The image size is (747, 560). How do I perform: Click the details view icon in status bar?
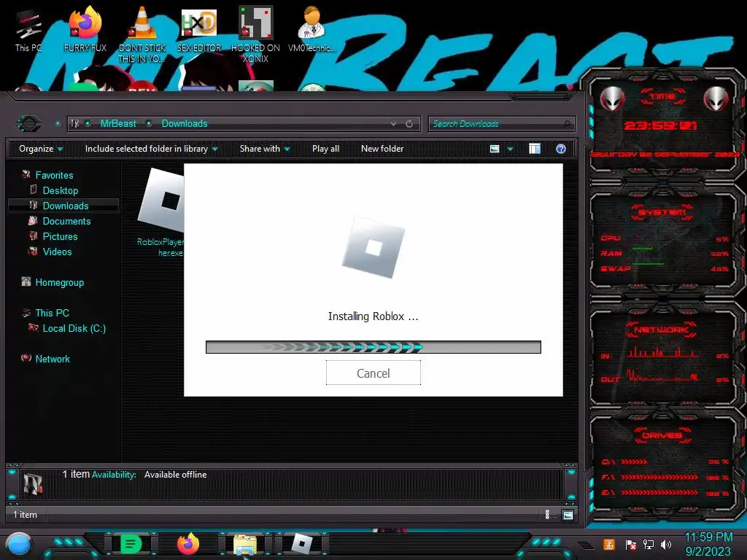tap(547, 515)
